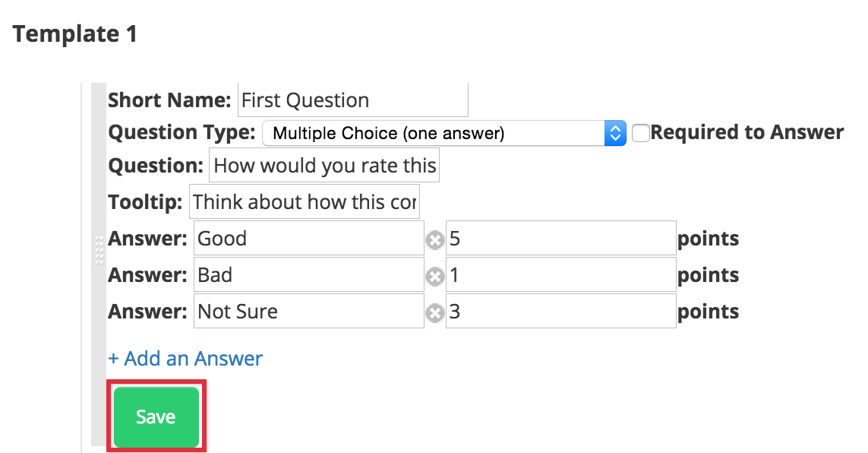The image size is (868, 453).
Task: Select the grey sidebar strip of the question
Action: (x=99, y=265)
